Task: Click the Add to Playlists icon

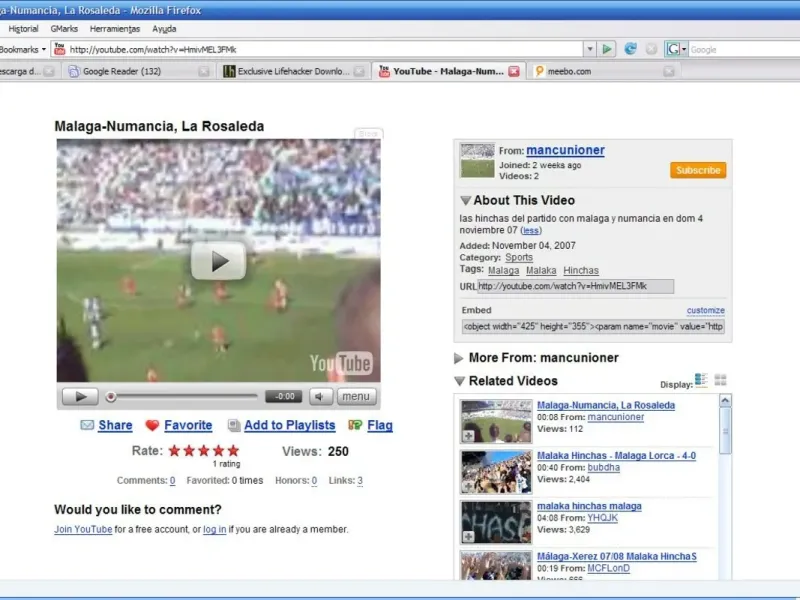Action: pos(234,425)
